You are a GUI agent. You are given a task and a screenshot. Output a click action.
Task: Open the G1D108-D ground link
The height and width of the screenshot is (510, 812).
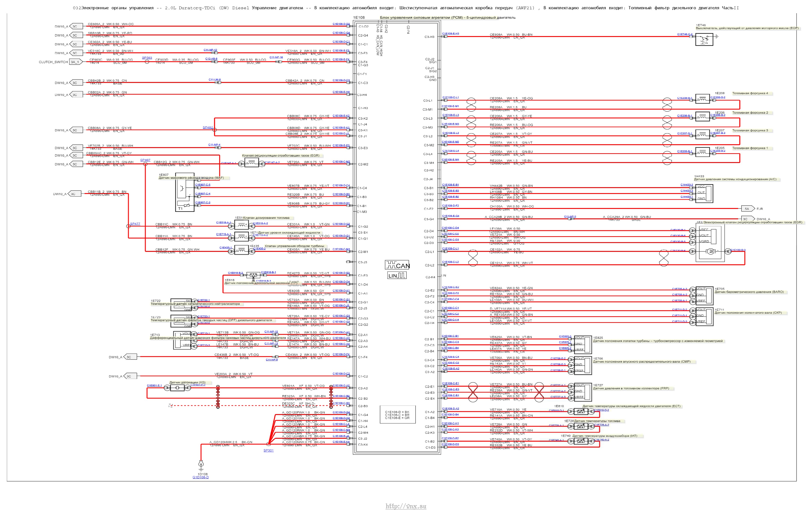point(201,477)
